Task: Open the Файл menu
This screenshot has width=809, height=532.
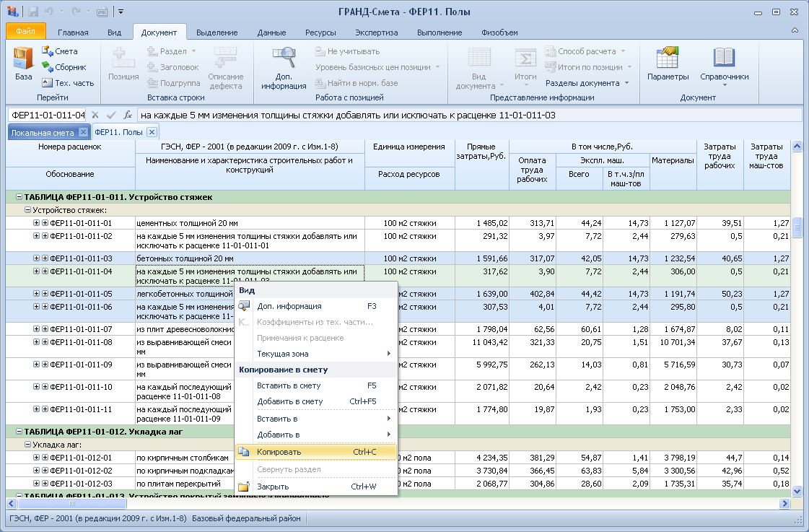Action: pyautogui.click(x=26, y=31)
